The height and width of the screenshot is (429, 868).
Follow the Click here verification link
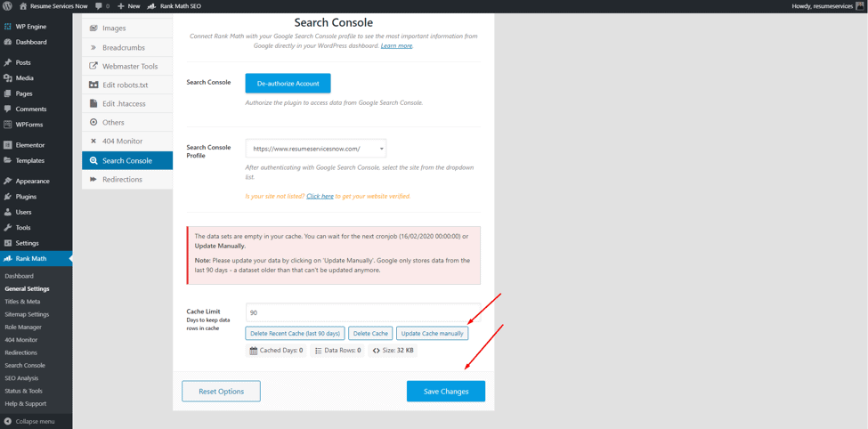point(320,196)
